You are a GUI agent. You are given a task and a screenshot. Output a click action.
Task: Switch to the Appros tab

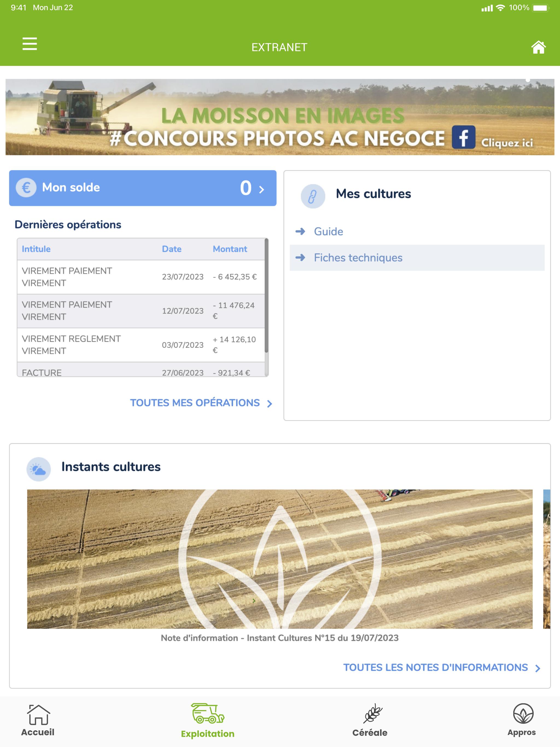[522, 720]
